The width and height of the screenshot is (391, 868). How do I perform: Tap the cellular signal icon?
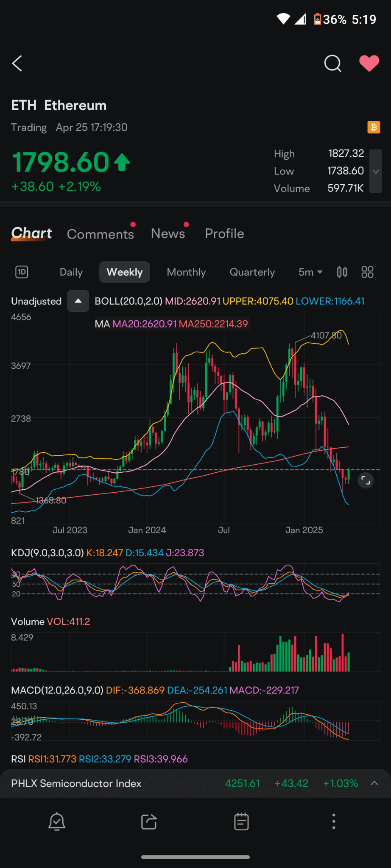[x=300, y=19]
